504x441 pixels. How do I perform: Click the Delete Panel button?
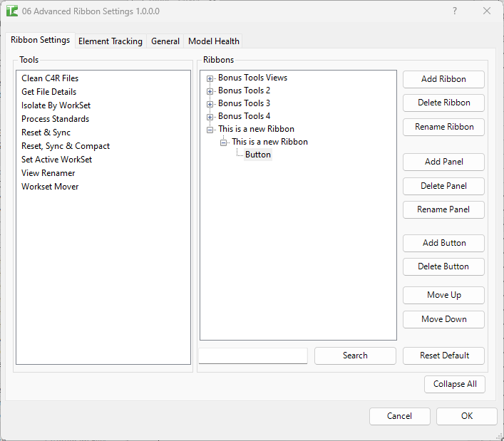[x=443, y=186]
